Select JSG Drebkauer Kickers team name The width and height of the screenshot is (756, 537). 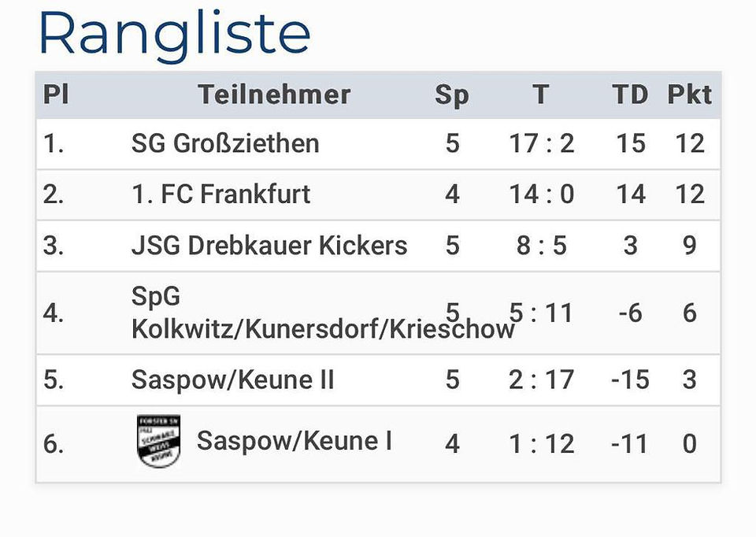[269, 245]
